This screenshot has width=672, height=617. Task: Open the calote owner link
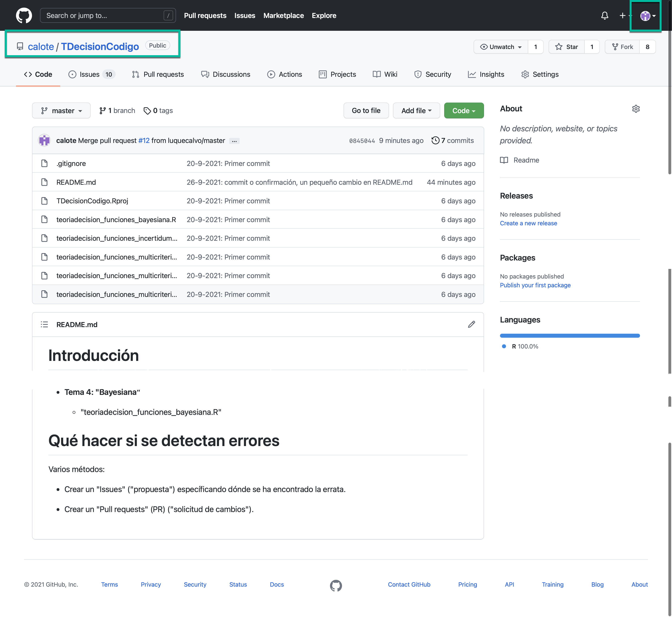pyautogui.click(x=41, y=46)
